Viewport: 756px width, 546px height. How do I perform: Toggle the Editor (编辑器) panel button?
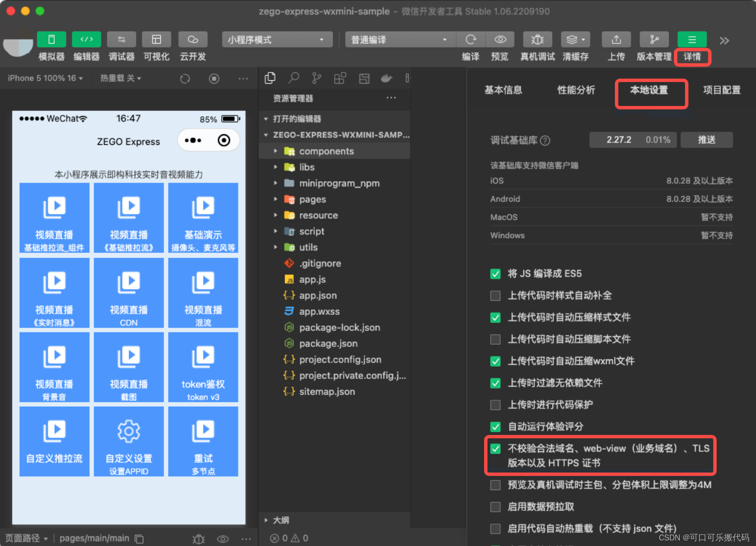point(86,40)
